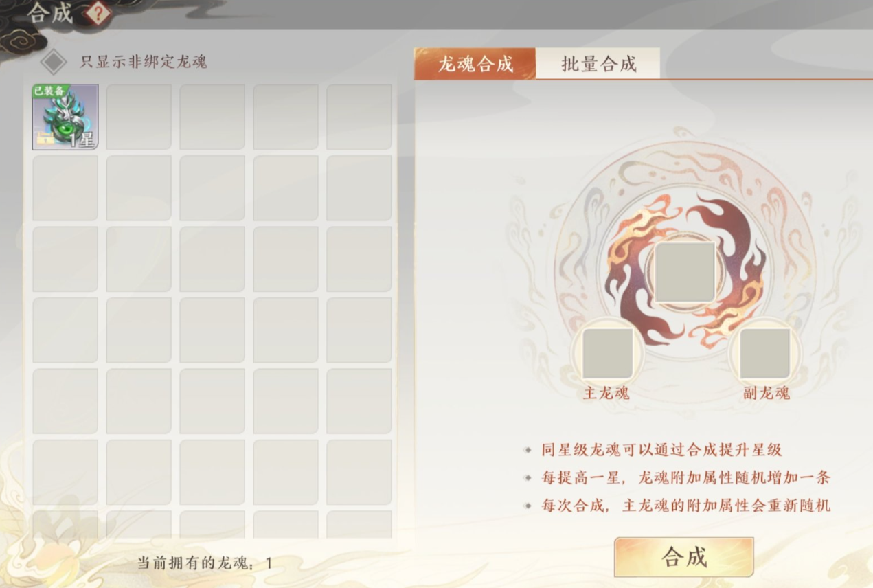Click the 当前拥有的龙魂 count text
The height and width of the screenshot is (588, 873).
tap(205, 563)
